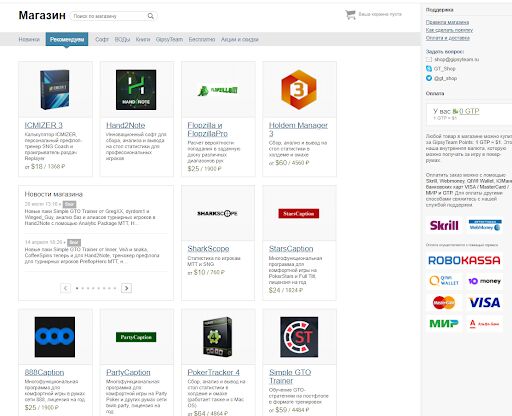Click the Skrill payment logo

[444, 226]
